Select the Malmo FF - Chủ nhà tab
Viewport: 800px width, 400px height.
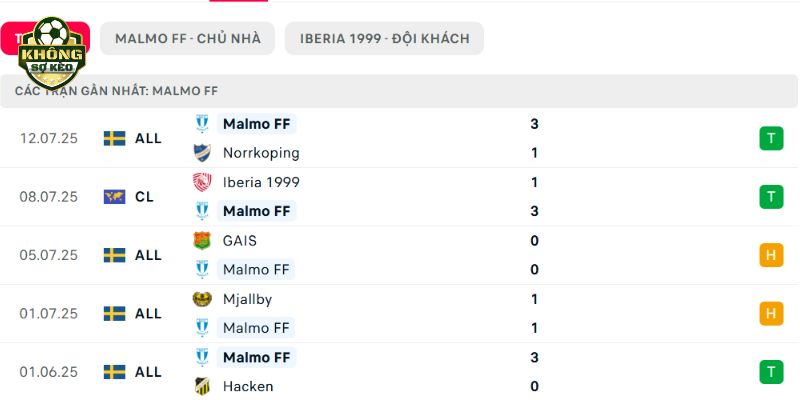click(x=187, y=38)
